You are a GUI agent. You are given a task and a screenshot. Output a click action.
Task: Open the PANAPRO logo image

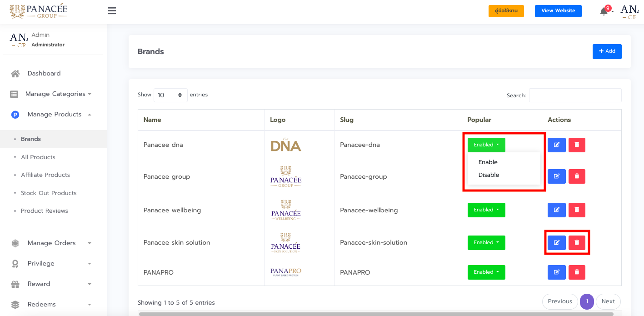click(x=286, y=272)
